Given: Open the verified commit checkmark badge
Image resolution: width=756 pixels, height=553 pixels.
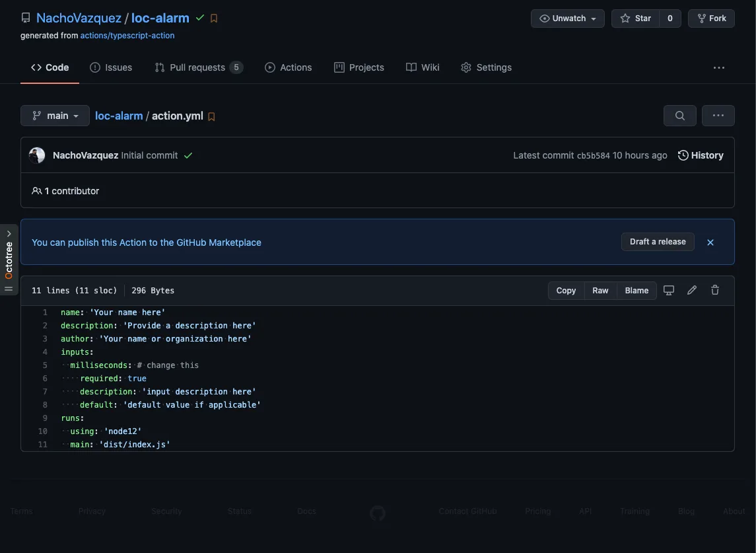Looking at the screenshot, I should point(199,18).
